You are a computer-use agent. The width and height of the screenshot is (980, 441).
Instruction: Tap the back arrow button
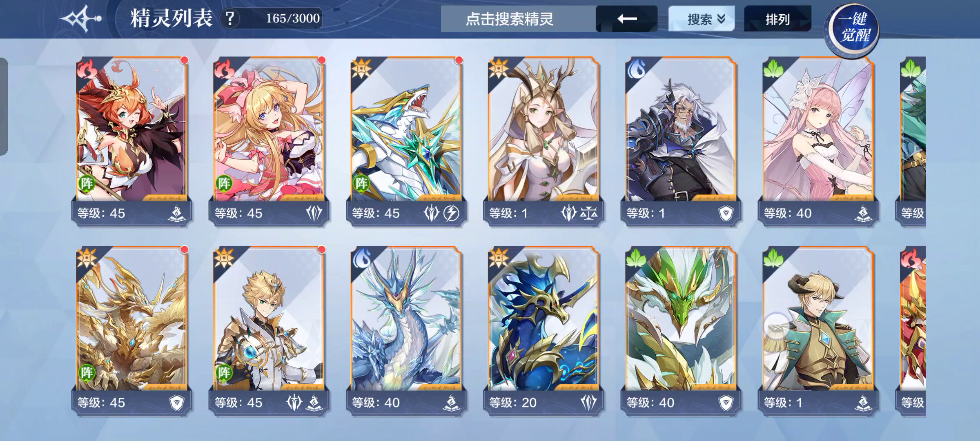point(627,19)
